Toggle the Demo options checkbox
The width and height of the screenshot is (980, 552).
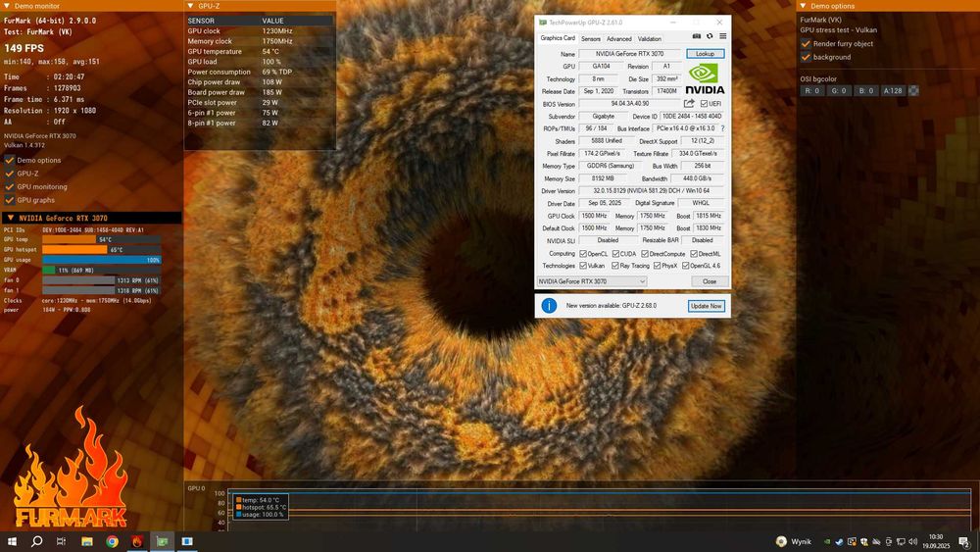tap(10, 160)
